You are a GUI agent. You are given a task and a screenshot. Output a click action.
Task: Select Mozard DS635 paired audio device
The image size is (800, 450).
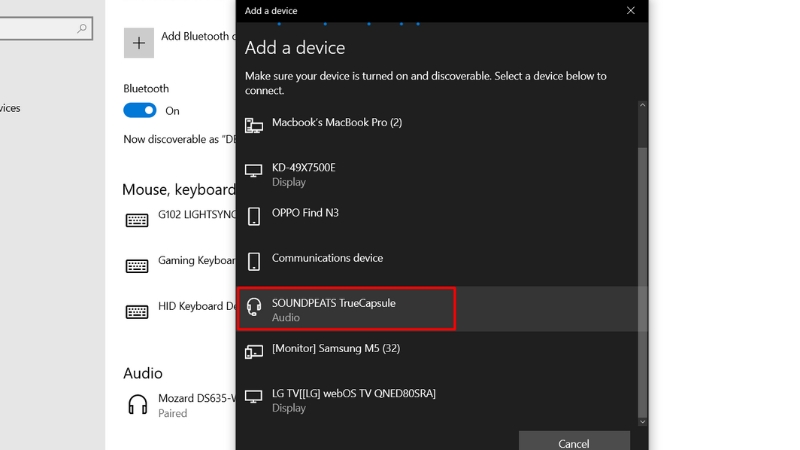pos(180,405)
